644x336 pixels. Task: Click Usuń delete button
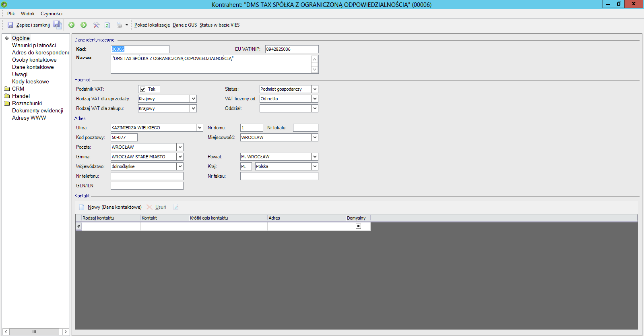coord(156,207)
